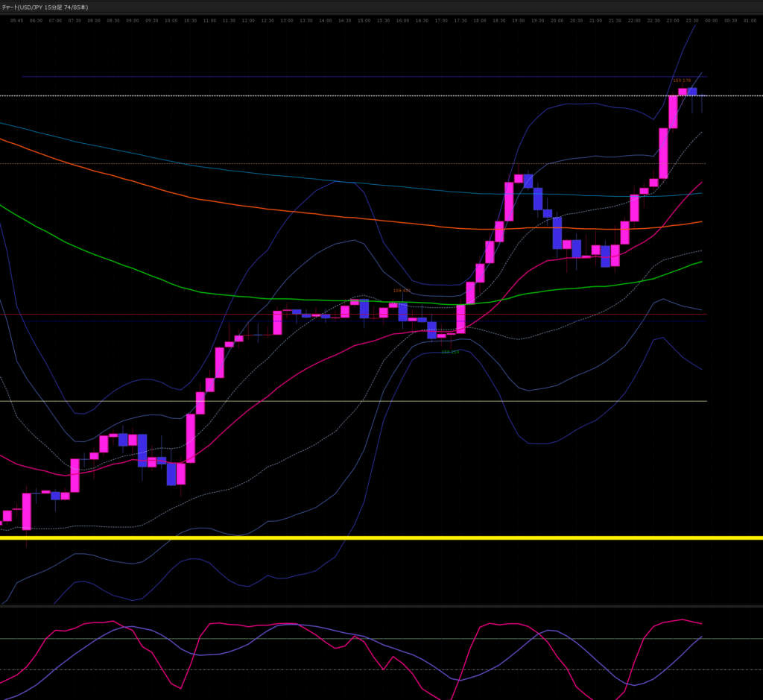763x700 pixels.
Task: Click the divider between chart and oscillator
Action: (373, 606)
